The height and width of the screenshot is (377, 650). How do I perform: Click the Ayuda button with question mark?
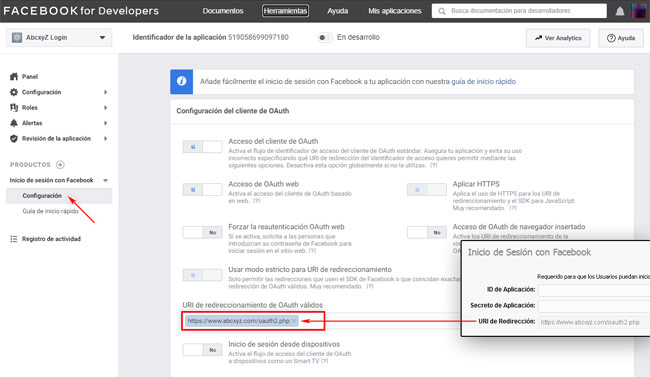pyautogui.click(x=621, y=38)
